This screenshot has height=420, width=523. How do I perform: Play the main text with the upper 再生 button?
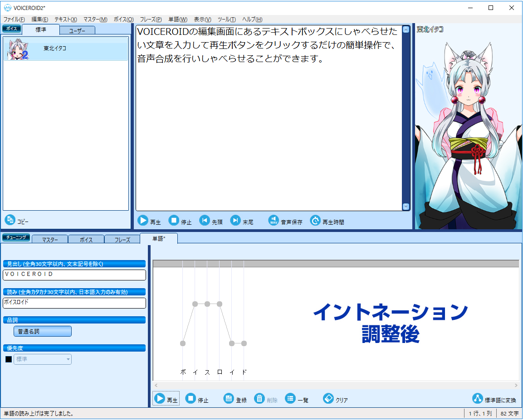click(x=149, y=221)
